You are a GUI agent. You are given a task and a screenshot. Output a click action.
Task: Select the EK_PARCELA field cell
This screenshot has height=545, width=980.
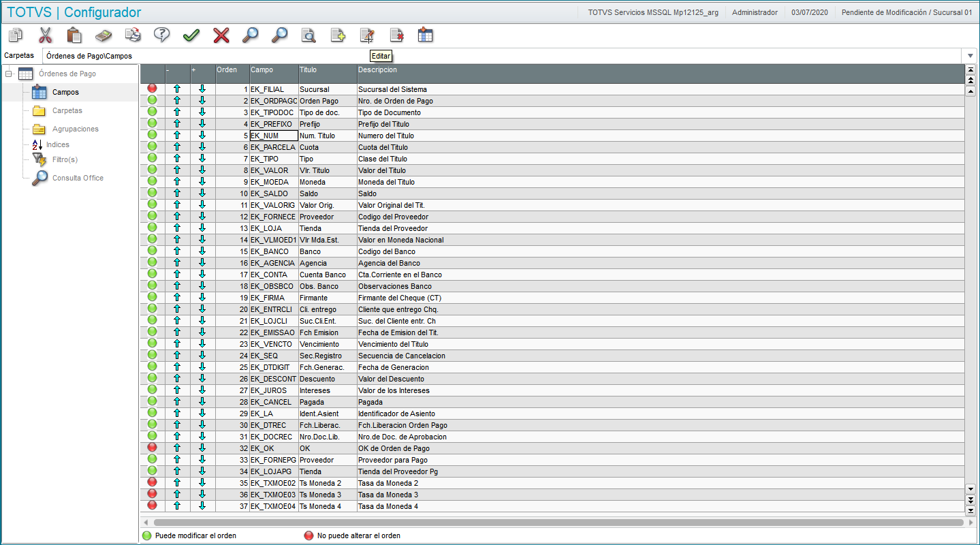(274, 147)
